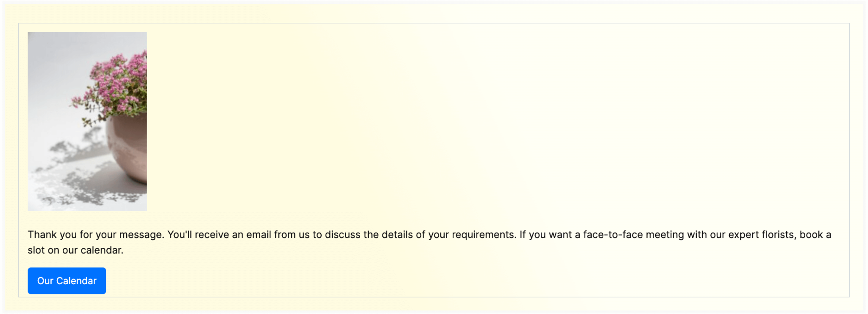Select the blue Our Calendar button
Image resolution: width=868 pixels, height=314 pixels.
67,280
